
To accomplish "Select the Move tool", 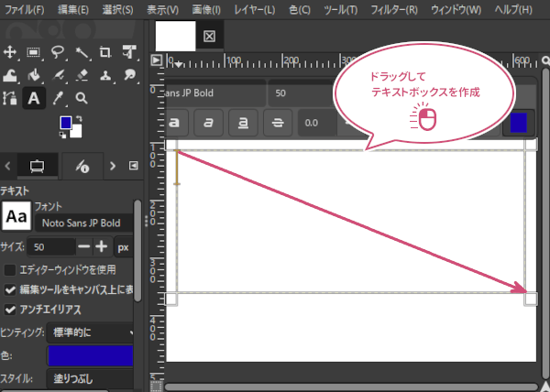I will point(10,52).
